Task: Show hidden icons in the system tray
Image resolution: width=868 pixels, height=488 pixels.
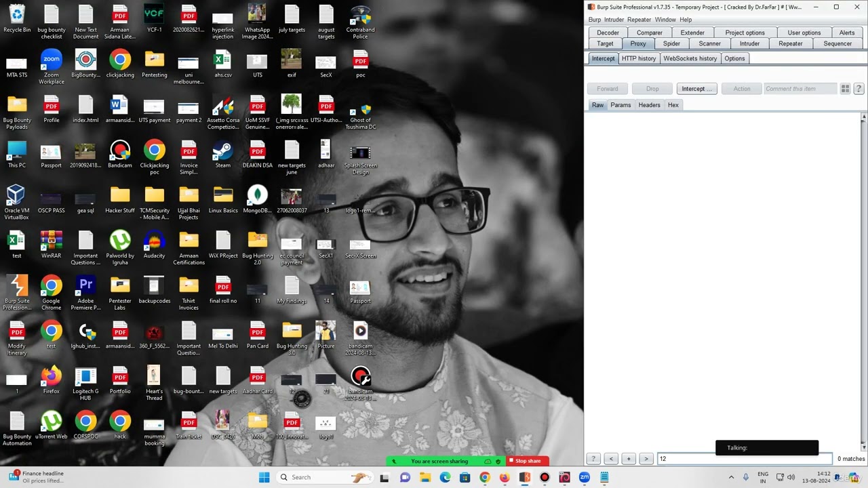Action: pyautogui.click(x=731, y=477)
